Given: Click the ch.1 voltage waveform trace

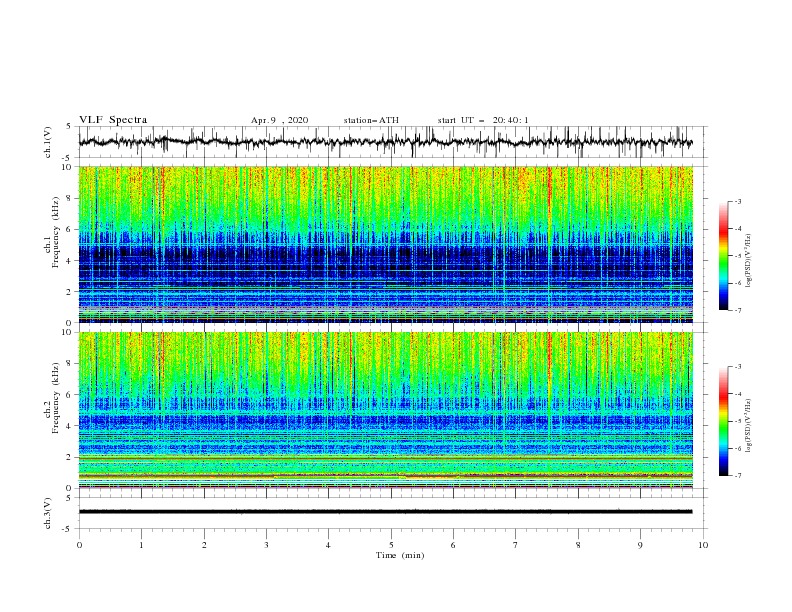Looking at the screenshot, I should (x=385, y=142).
